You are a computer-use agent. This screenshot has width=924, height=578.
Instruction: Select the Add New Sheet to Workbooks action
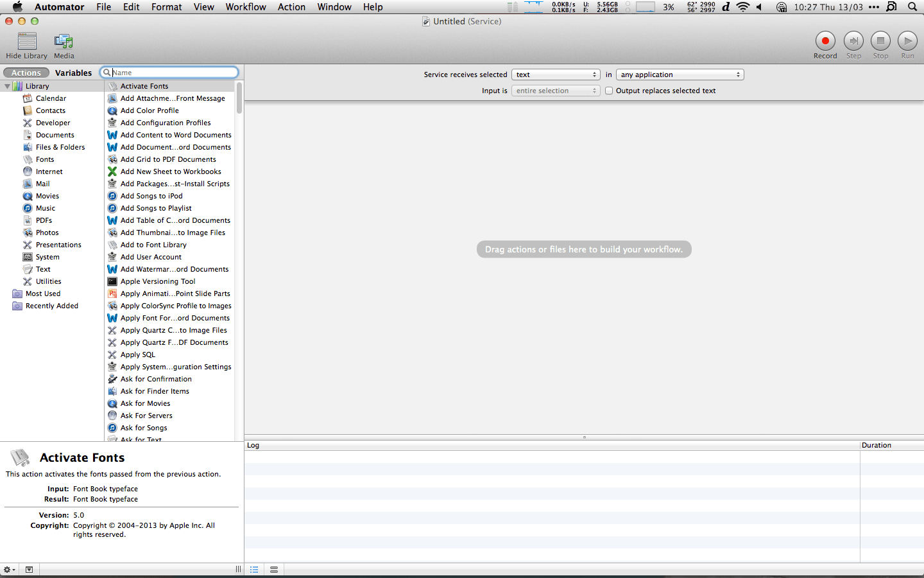coord(169,171)
